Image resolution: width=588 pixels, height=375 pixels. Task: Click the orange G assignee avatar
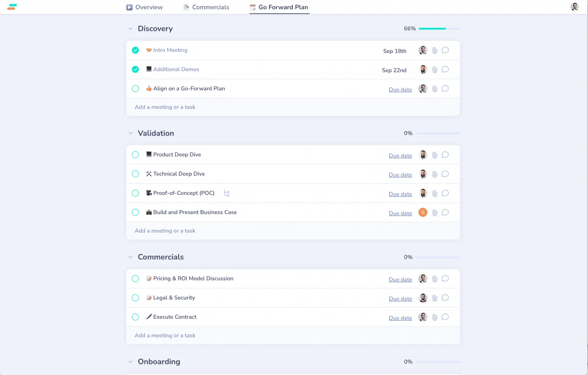(423, 212)
